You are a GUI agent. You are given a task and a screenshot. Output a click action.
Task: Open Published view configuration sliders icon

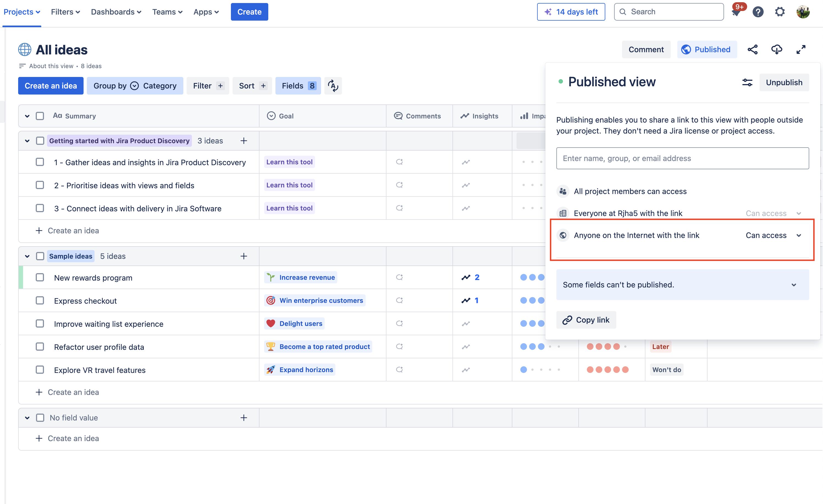(x=747, y=82)
